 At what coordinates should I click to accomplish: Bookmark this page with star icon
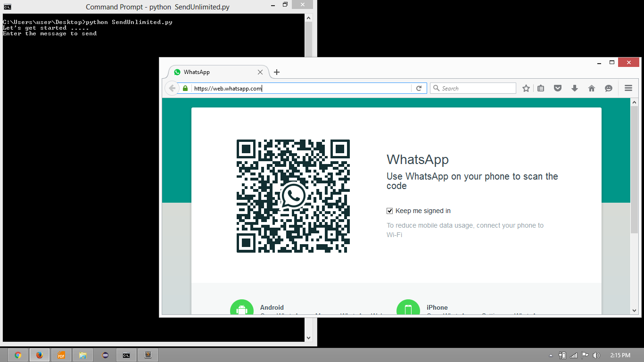point(526,88)
